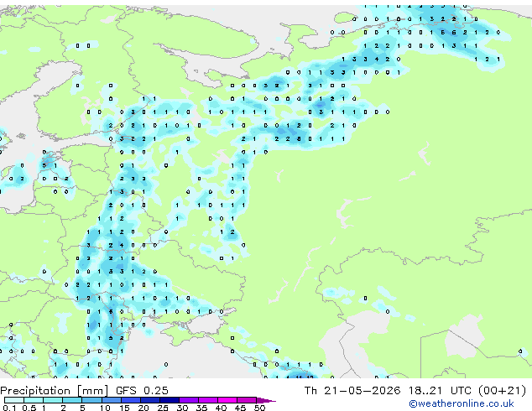Click the '18..21 UTC' time range
This screenshot has height=411, width=532.
(x=440, y=391)
